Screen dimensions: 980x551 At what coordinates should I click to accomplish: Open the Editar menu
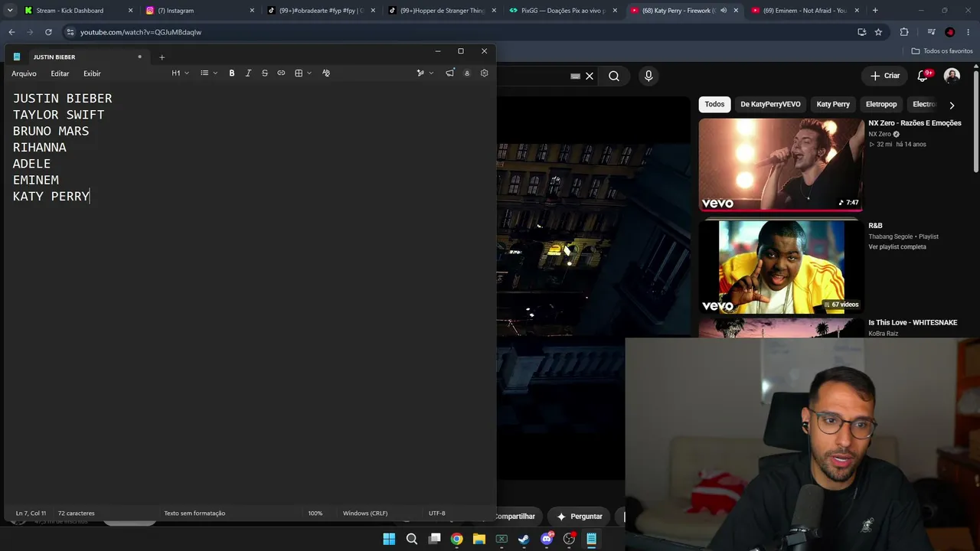click(60, 73)
